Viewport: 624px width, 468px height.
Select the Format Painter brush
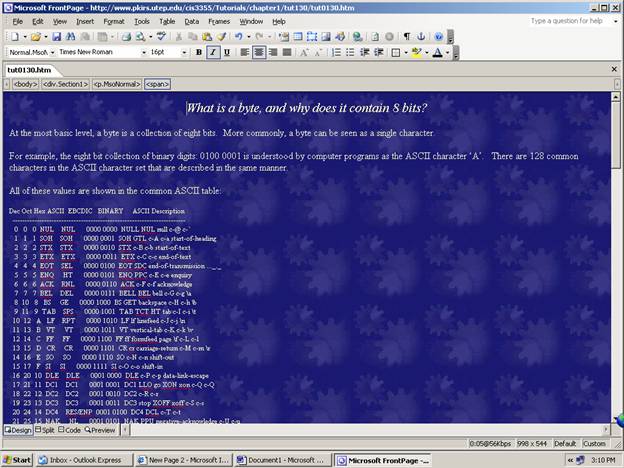click(x=221, y=37)
